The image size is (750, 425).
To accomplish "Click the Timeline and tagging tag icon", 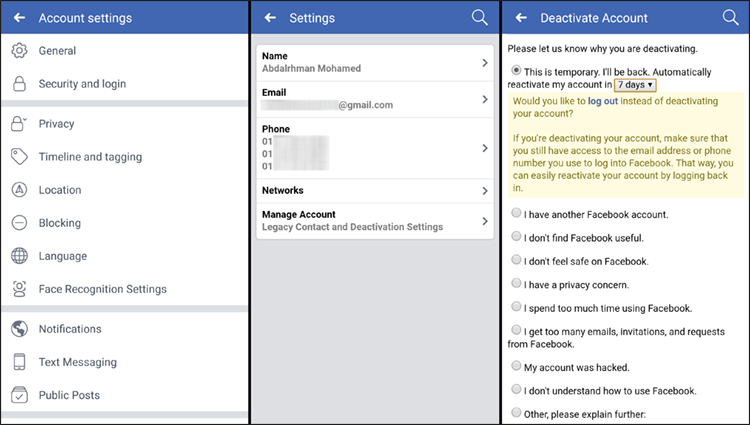I will click(19, 157).
